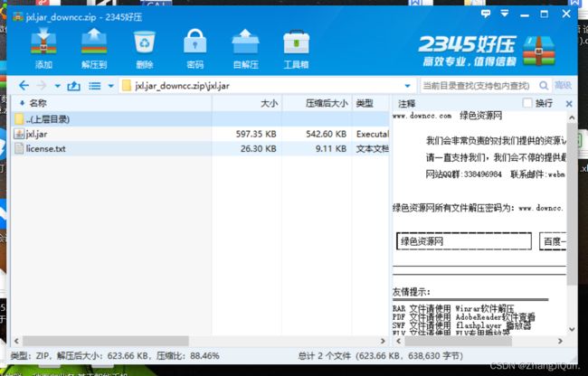Click the file list horizontal scrollbar thumb
The image size is (588, 376).
coord(105,341)
